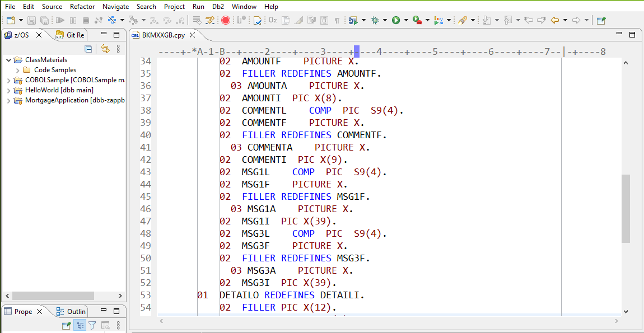Viewport: 644px width, 333px height.
Task: Open the Debug dropdown arrow
Action: (x=385, y=20)
